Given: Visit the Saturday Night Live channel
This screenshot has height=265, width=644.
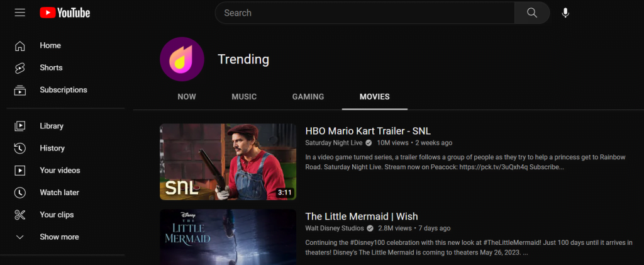Looking at the screenshot, I should pos(334,143).
